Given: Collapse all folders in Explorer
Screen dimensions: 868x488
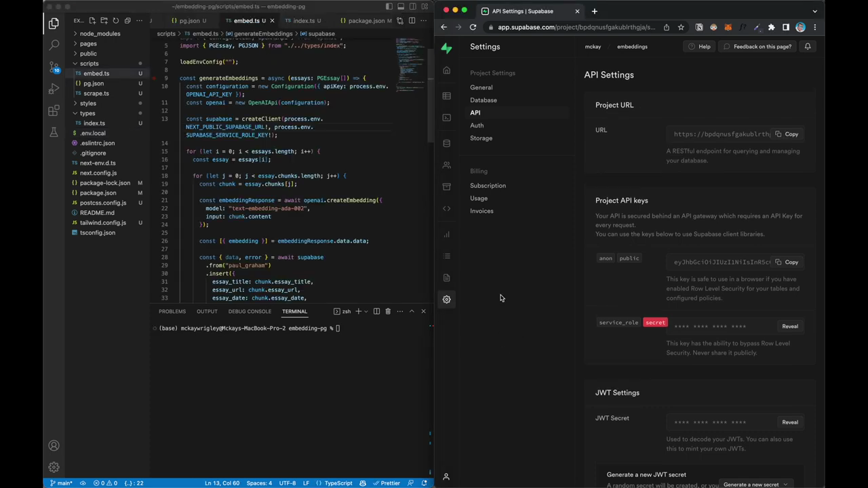Looking at the screenshot, I should click(x=127, y=21).
